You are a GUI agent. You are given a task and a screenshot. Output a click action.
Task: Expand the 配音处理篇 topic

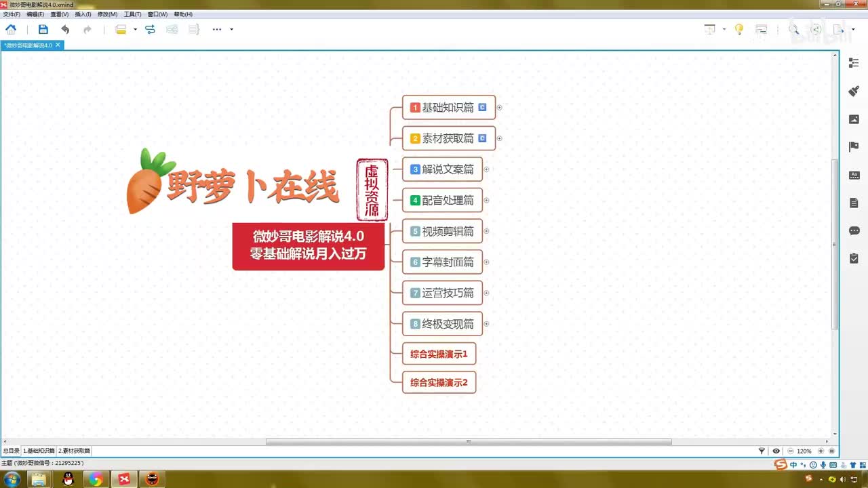point(486,200)
